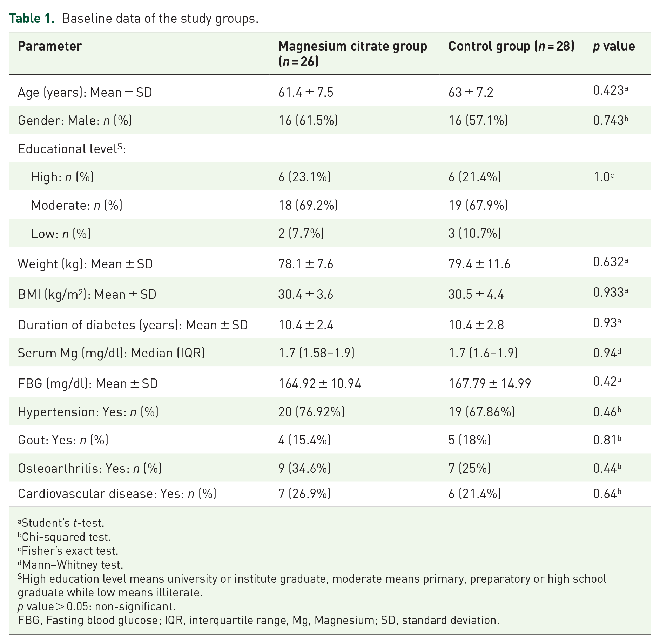
Task: Select the Parameter column header
Action: click(x=50, y=46)
